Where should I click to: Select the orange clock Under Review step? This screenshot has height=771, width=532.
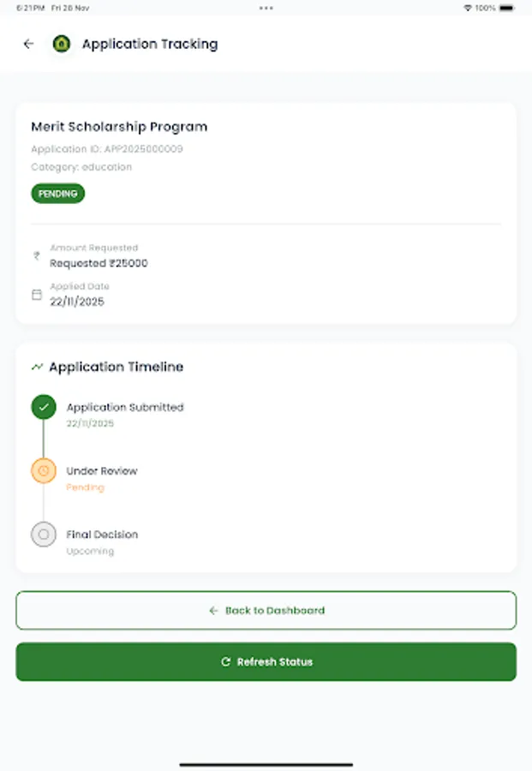coord(44,470)
